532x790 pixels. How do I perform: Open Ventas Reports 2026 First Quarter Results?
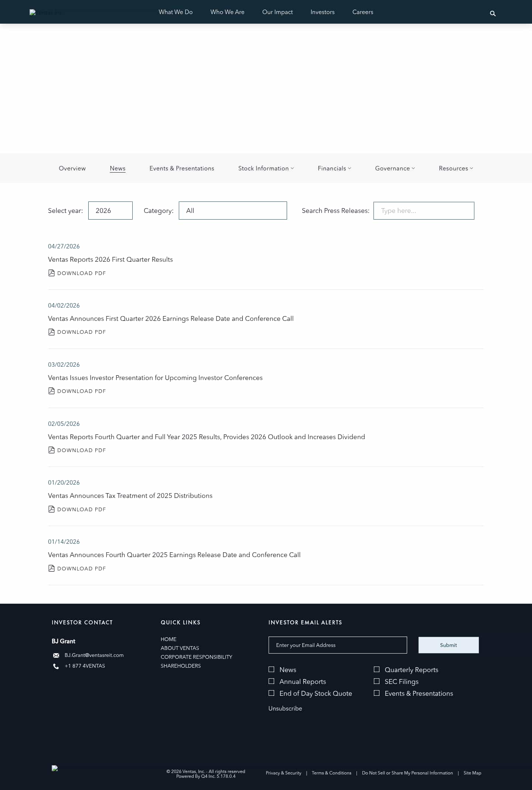click(110, 259)
